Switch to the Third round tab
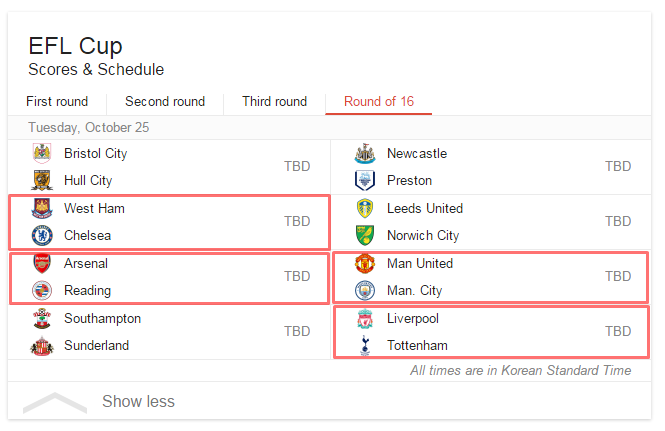Viewport: 665px width, 431px height. pyautogui.click(x=274, y=101)
